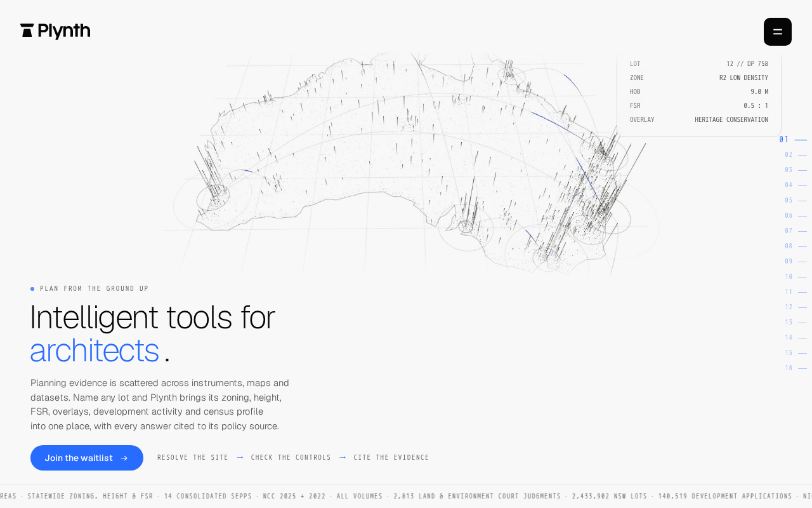Click the 12 // DP 758 lot value
Image resolution: width=812 pixels, height=508 pixels.
tap(747, 64)
